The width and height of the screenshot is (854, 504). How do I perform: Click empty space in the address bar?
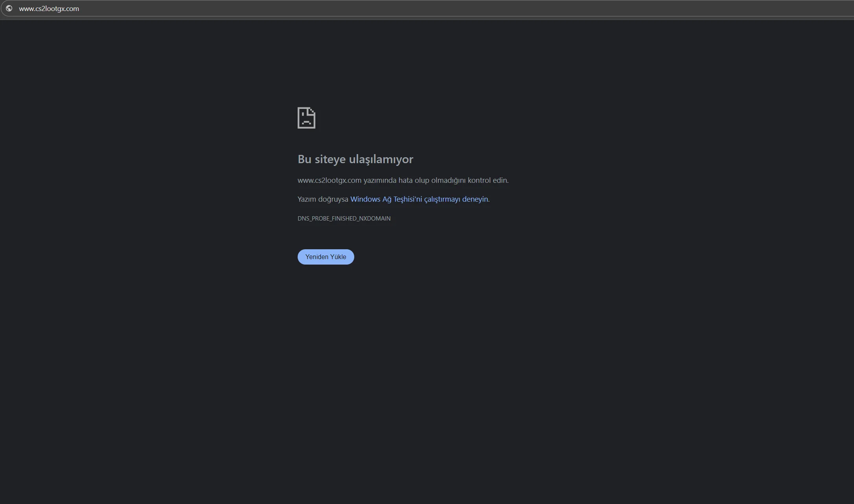[433, 9]
